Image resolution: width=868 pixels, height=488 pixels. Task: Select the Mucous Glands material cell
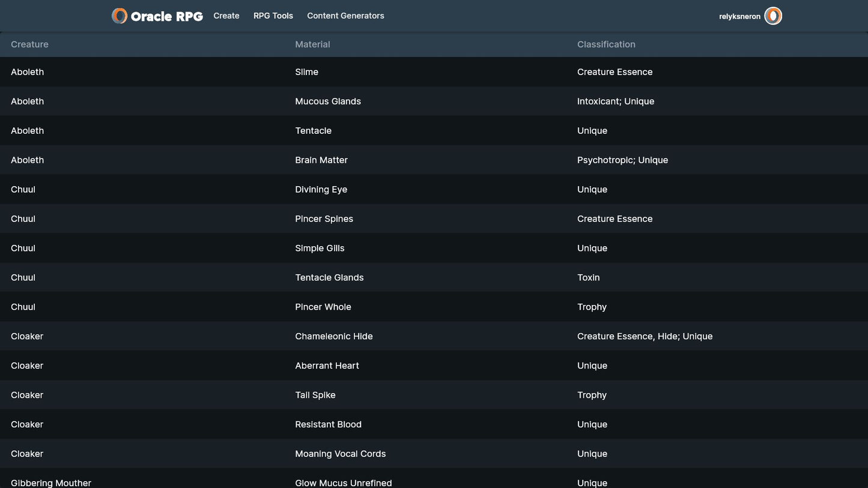[x=328, y=101]
